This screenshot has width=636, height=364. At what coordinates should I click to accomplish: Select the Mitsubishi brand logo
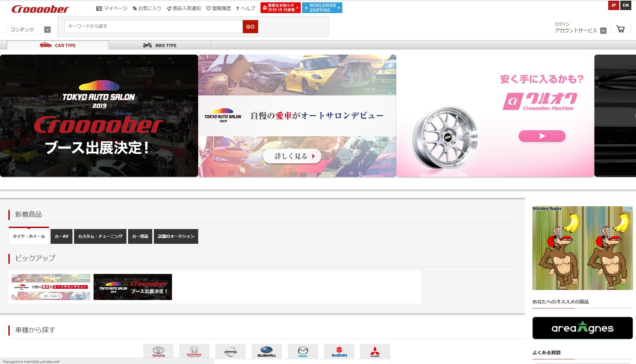click(x=375, y=351)
